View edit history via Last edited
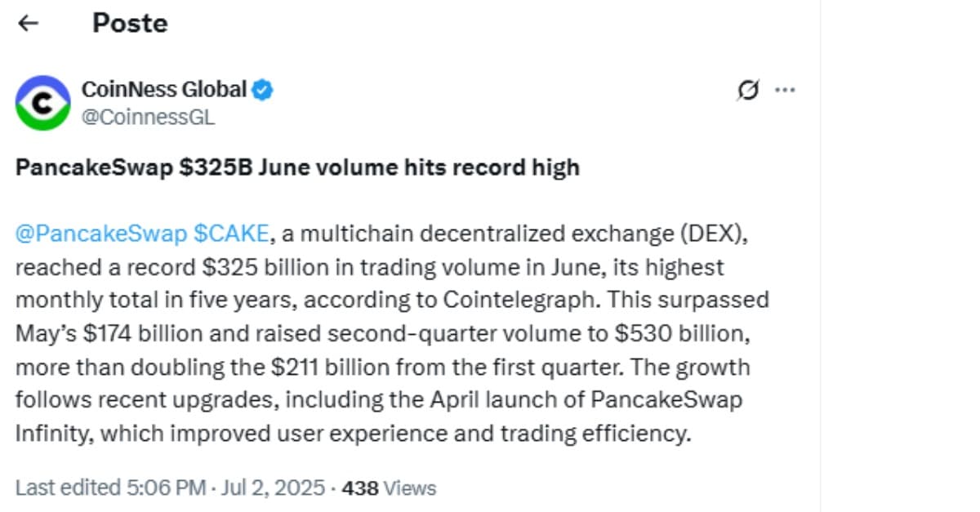 pos(69,488)
